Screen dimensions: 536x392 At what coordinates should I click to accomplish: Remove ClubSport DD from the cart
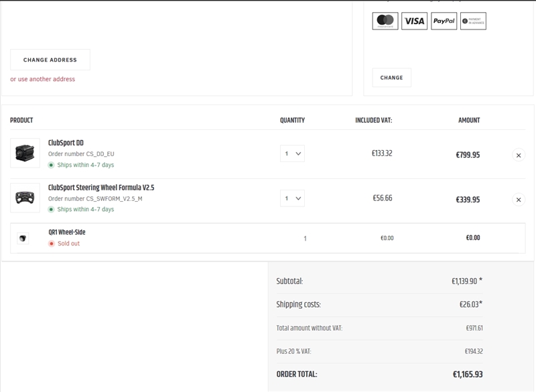pos(518,155)
